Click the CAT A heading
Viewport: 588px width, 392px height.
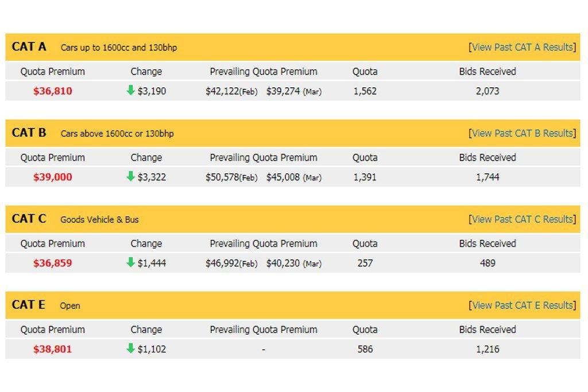coord(29,47)
